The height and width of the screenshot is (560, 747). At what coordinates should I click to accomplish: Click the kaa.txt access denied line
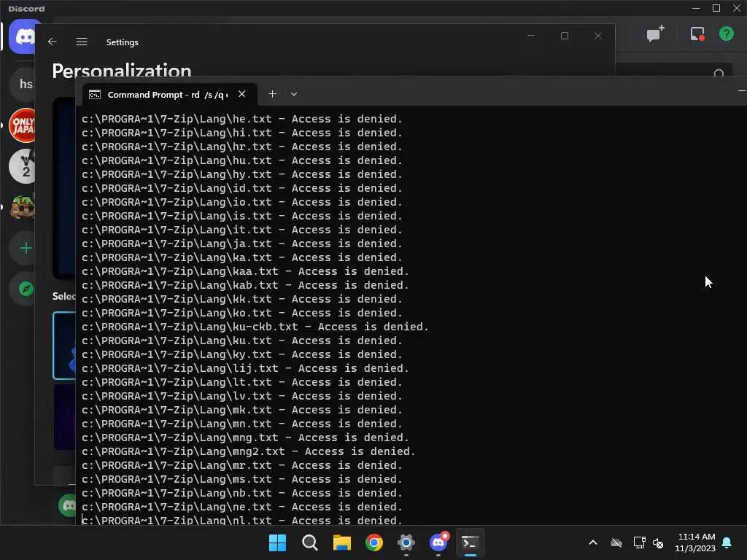point(245,271)
